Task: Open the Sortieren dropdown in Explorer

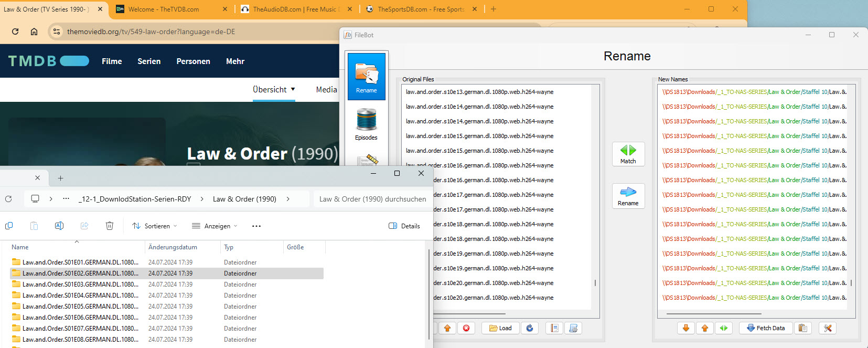Action: point(155,226)
